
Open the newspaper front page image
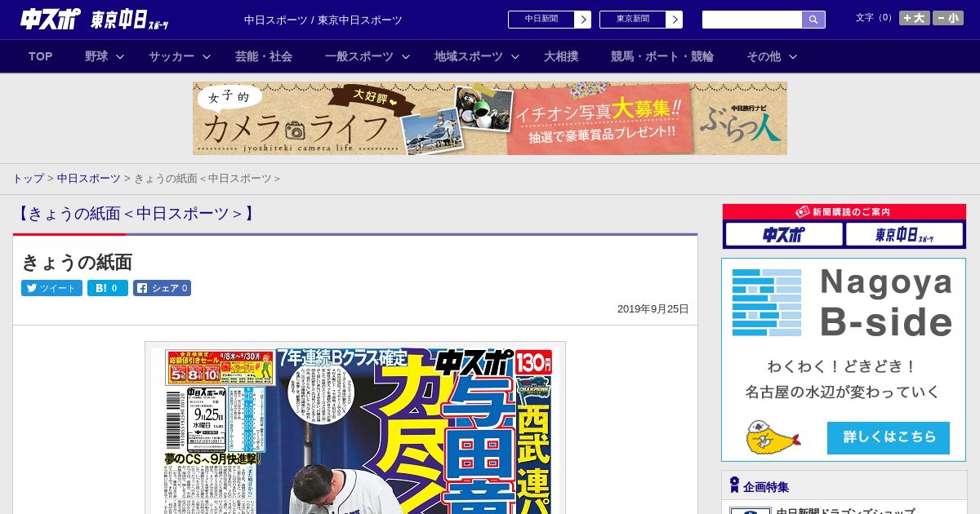(355, 428)
